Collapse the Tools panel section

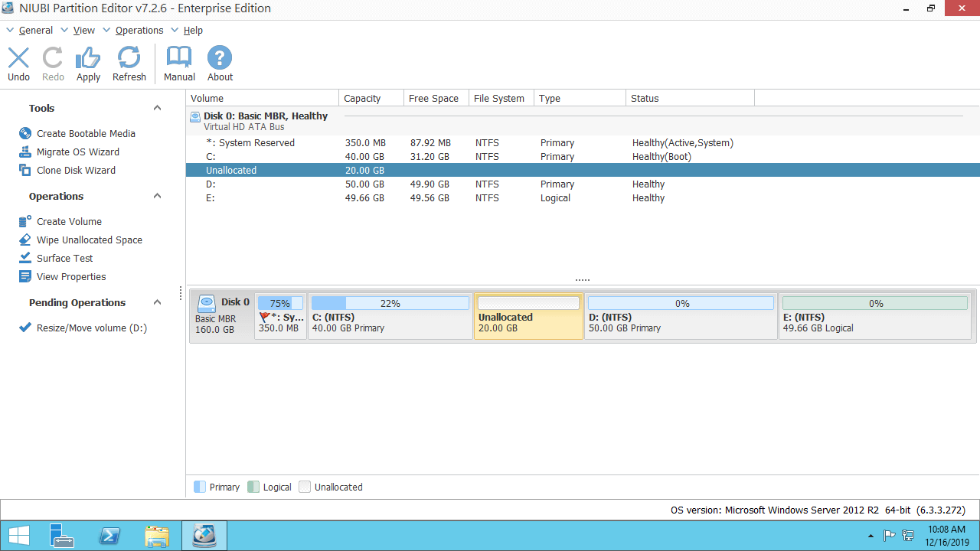coord(158,108)
